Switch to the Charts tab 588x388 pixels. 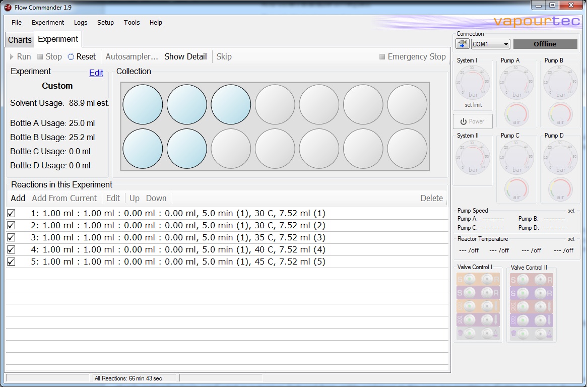(19, 39)
